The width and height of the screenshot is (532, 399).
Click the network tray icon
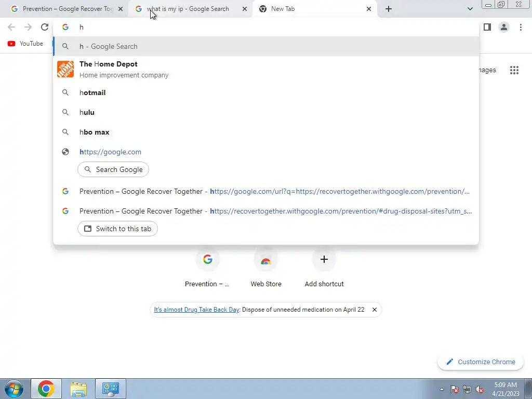[x=467, y=389]
